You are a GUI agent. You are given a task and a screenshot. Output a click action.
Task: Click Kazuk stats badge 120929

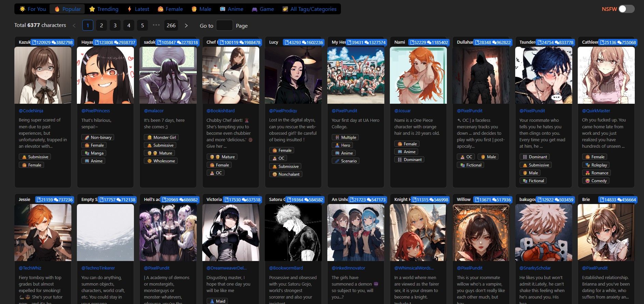[x=52, y=42]
